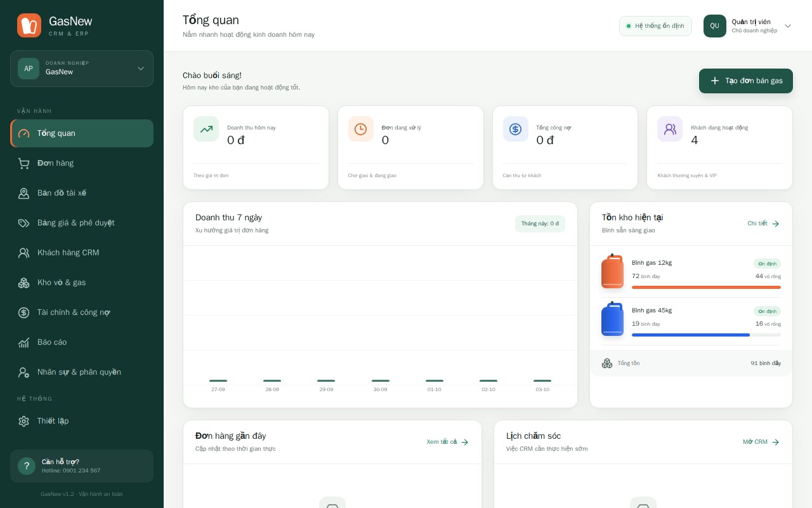Click the 03-10 chart bar
Viewport: 812px width, 508px height.
[542, 381]
